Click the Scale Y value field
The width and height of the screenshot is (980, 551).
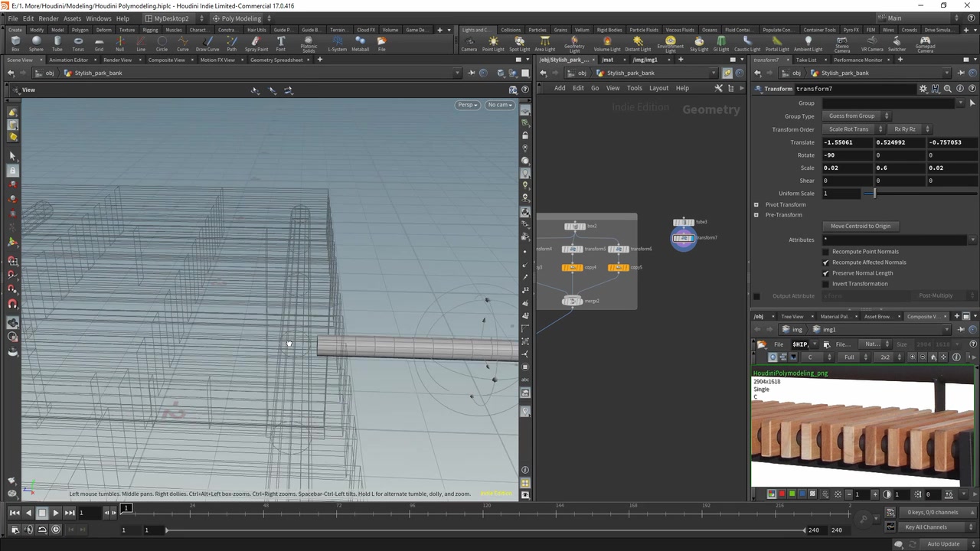(900, 168)
